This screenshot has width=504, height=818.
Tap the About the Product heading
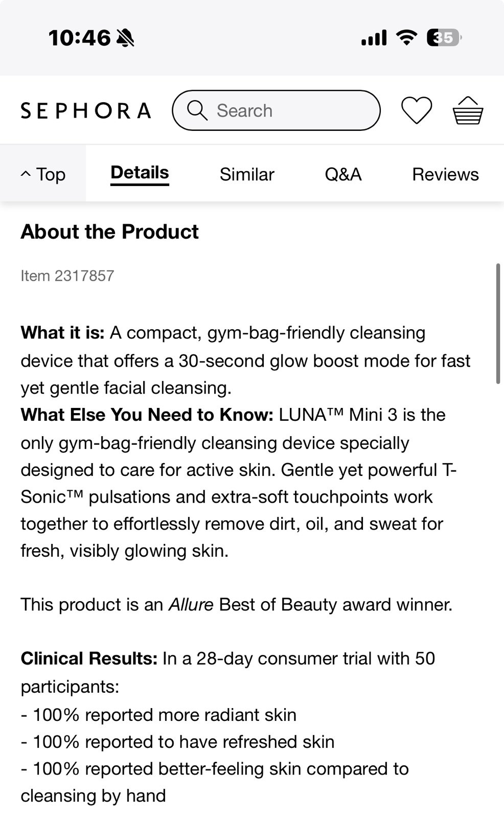[x=109, y=232]
